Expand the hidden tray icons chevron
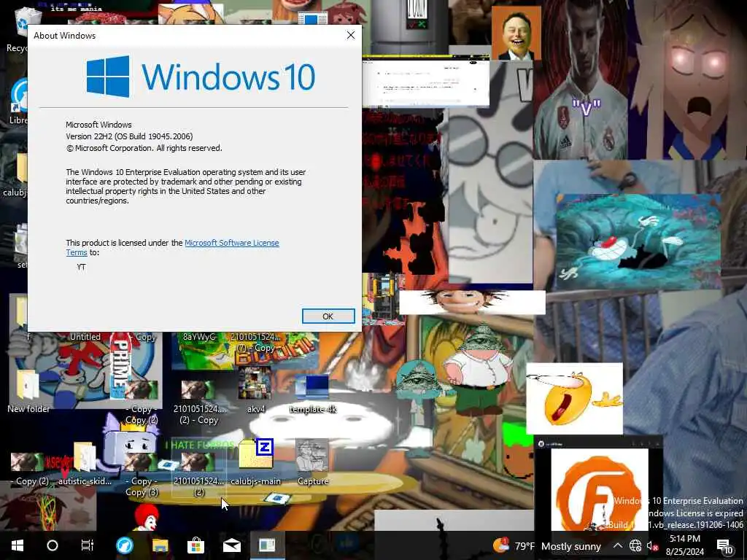 (x=617, y=545)
